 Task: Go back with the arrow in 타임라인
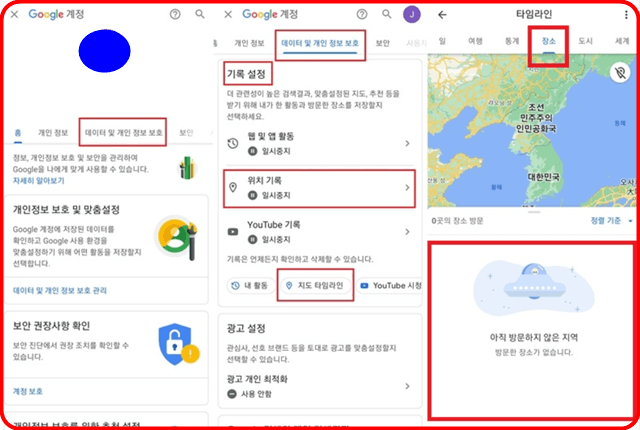(x=442, y=15)
